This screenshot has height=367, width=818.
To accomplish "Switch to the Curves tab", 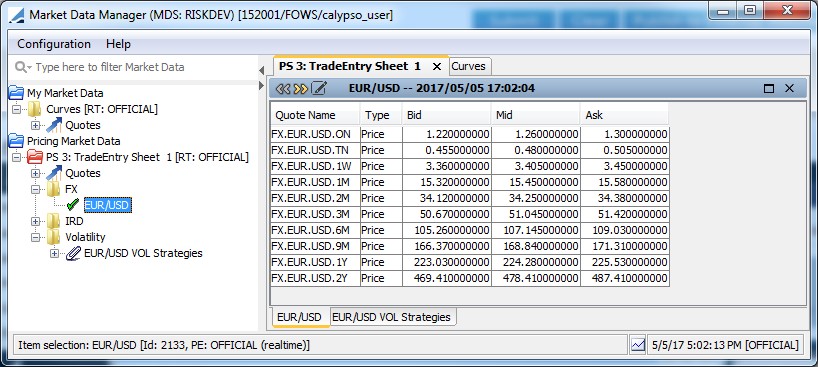I will pyautogui.click(x=468, y=66).
